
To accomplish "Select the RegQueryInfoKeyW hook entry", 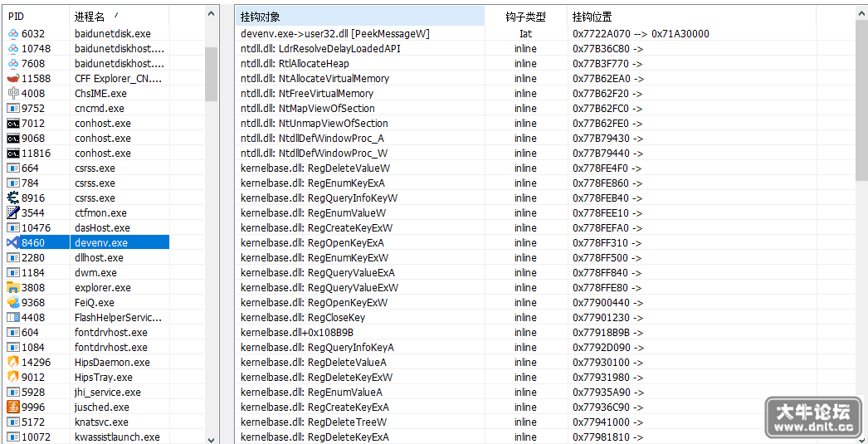I will point(545,198).
